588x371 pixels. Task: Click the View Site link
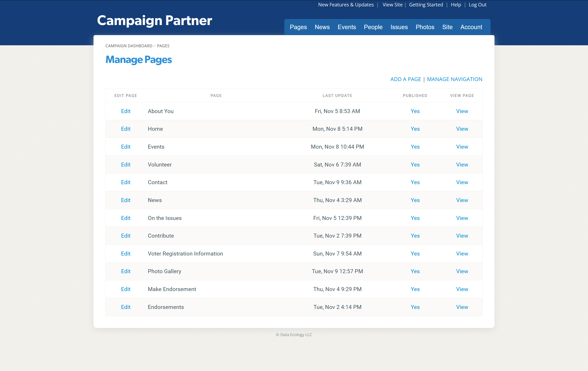[392, 5]
